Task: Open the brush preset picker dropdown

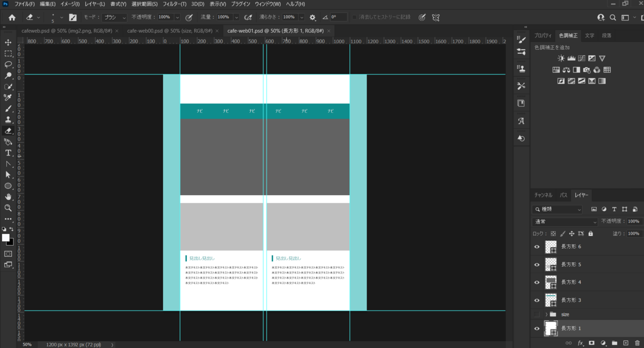Action: tap(62, 17)
